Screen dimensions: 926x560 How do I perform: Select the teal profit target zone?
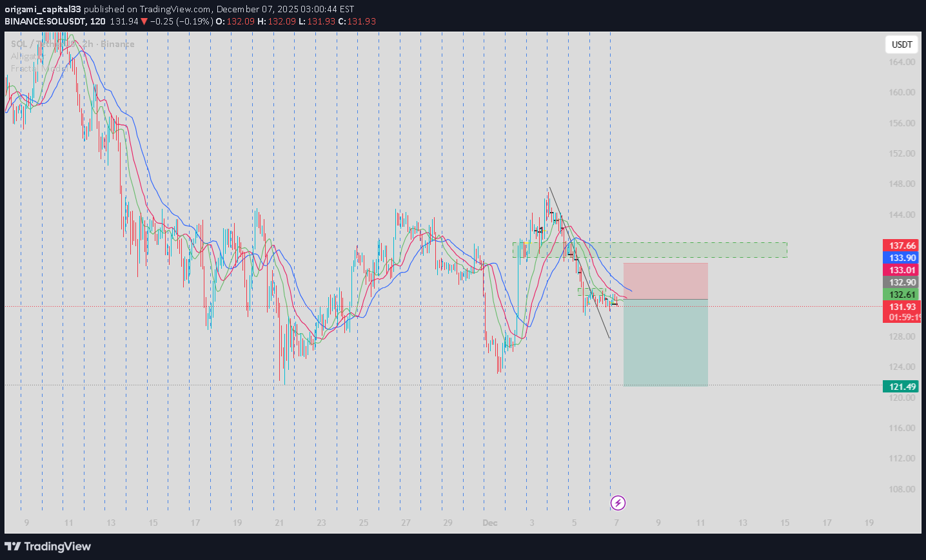(x=665, y=342)
